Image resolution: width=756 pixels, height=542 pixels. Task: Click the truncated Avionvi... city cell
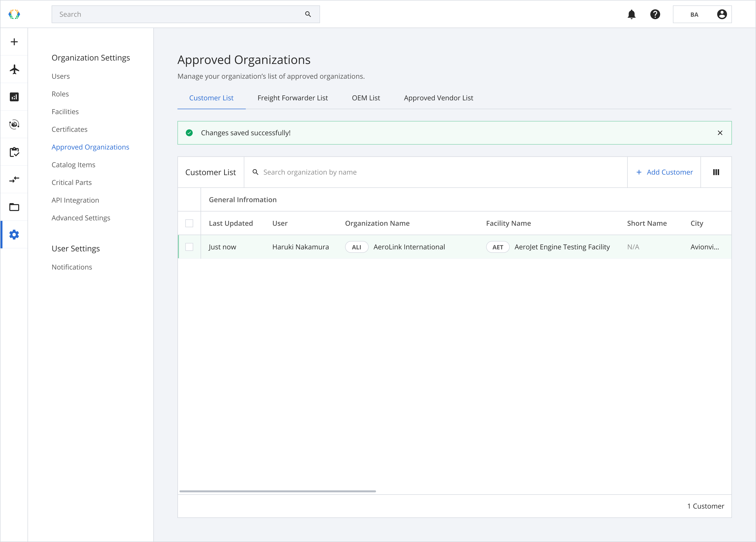(x=704, y=247)
